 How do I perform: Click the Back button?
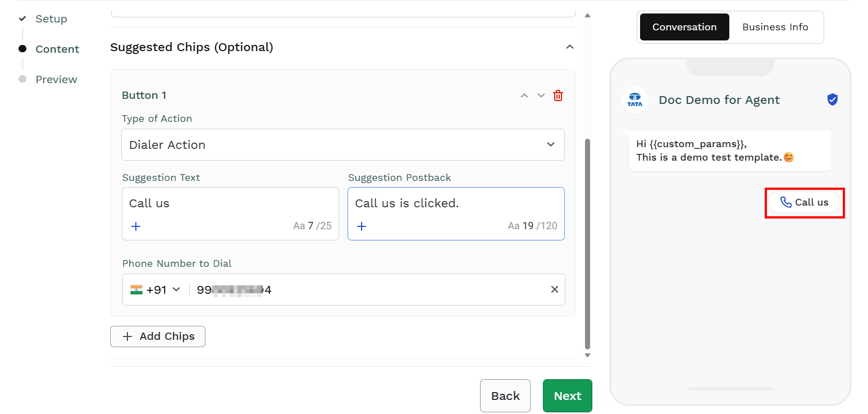pos(505,396)
